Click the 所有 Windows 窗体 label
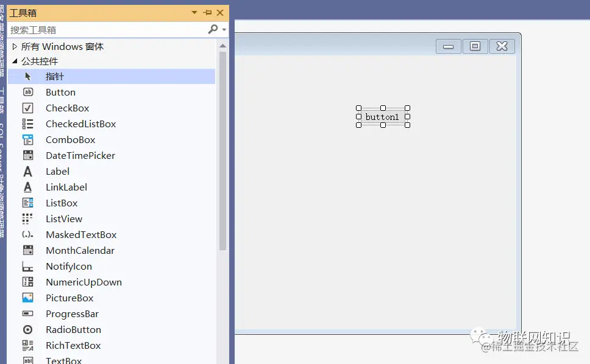This screenshot has height=364, width=590. coord(62,47)
